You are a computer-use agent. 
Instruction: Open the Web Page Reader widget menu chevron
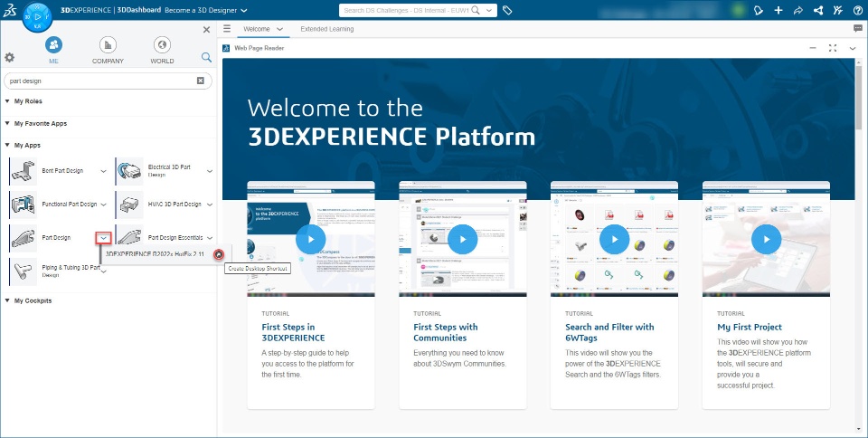click(853, 48)
